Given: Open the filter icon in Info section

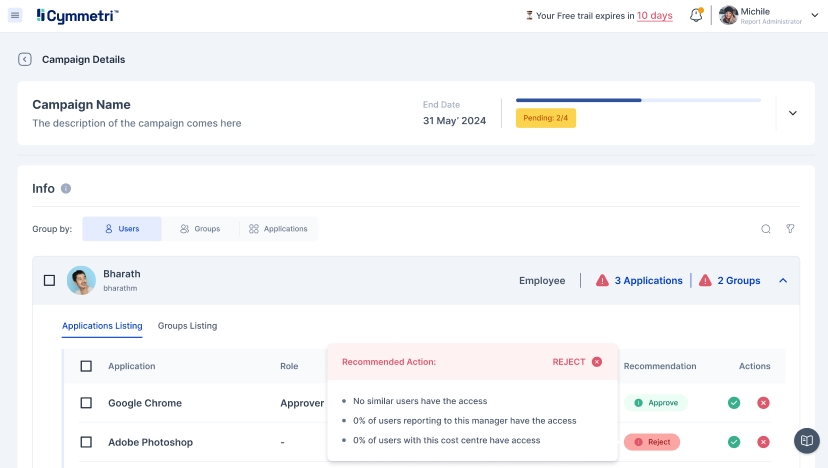Looking at the screenshot, I should tap(790, 229).
